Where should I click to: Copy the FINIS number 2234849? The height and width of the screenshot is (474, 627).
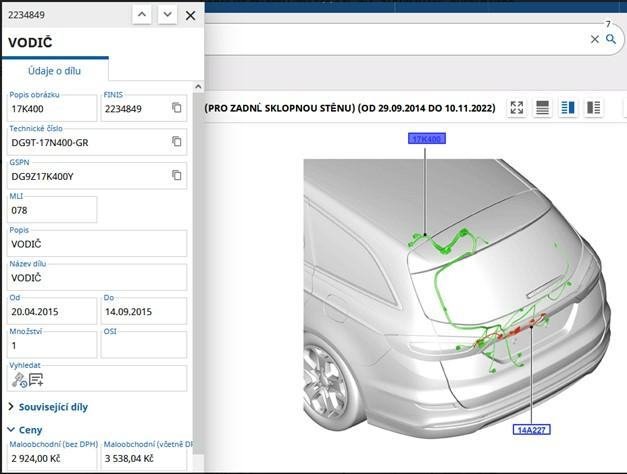pos(177,108)
